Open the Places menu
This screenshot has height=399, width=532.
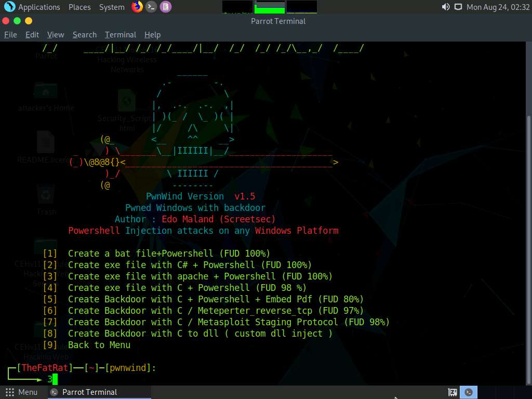tap(79, 7)
